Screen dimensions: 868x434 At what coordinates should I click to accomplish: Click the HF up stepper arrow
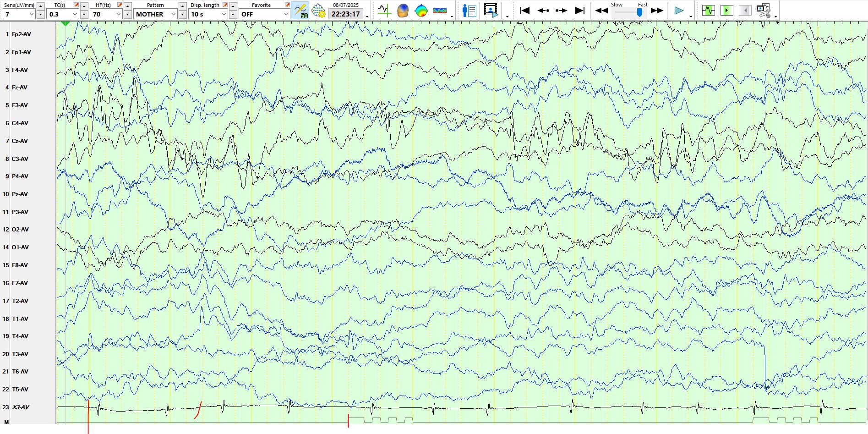[127, 6]
